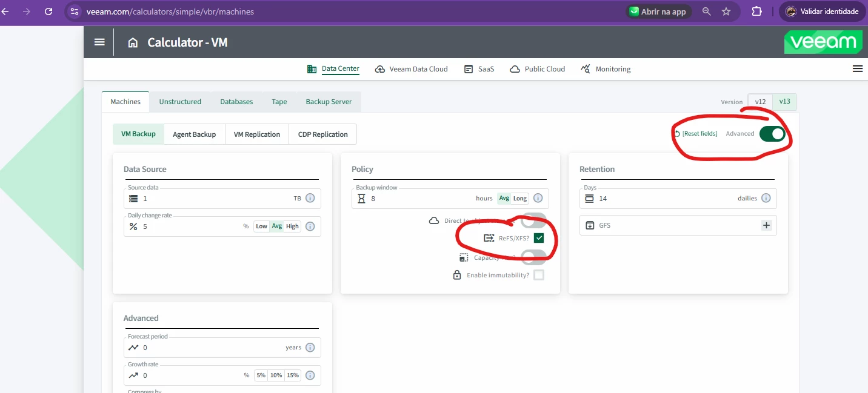868x393 pixels.
Task: Click the cloud icon beside Direct to object
Action: (x=434, y=221)
